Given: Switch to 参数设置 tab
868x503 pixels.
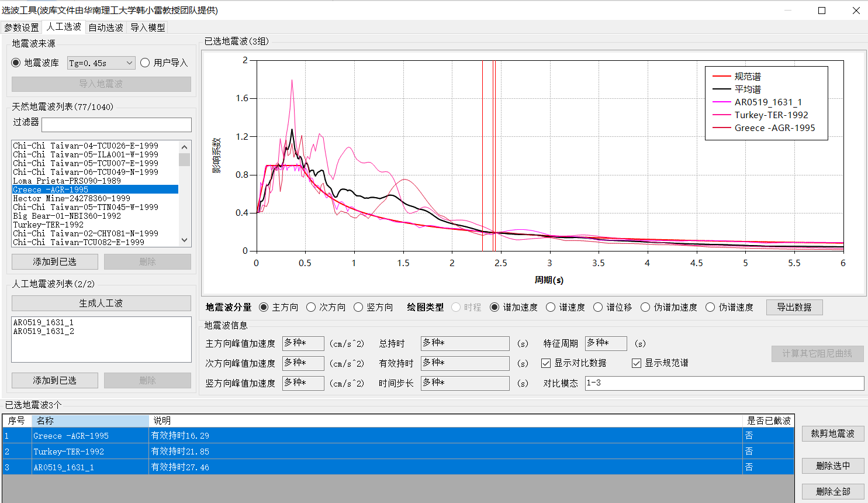Looking at the screenshot, I should 22,27.
